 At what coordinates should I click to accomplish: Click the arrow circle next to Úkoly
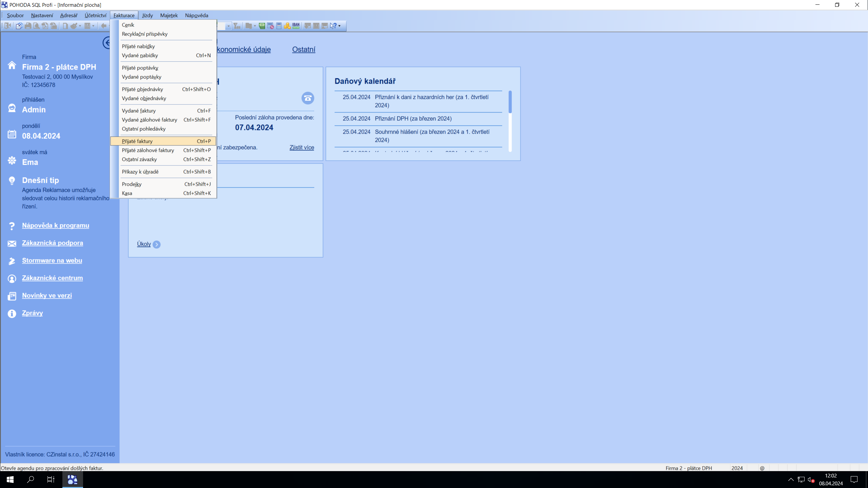[x=156, y=244]
